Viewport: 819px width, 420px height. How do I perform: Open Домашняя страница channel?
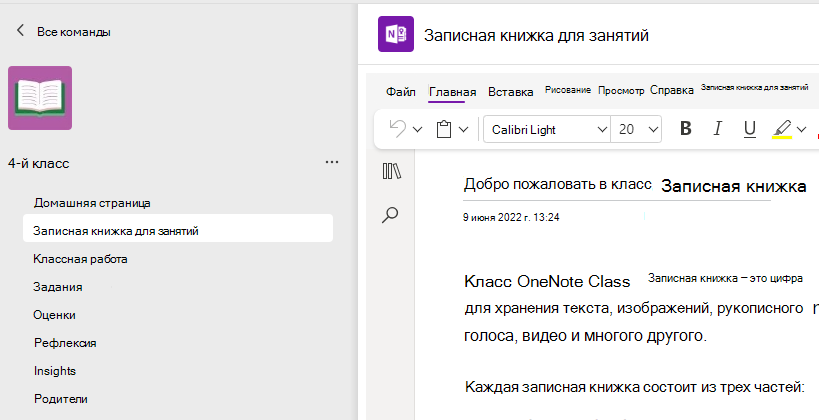coord(92,203)
